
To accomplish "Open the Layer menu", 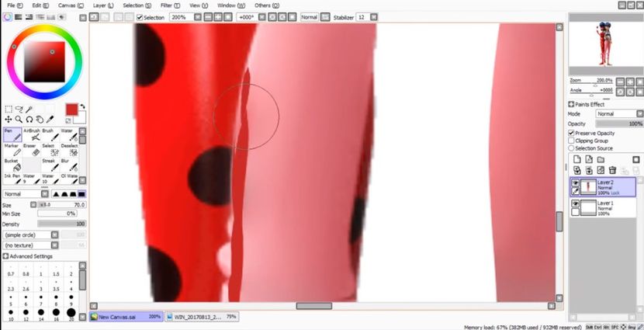I will [x=103, y=5].
